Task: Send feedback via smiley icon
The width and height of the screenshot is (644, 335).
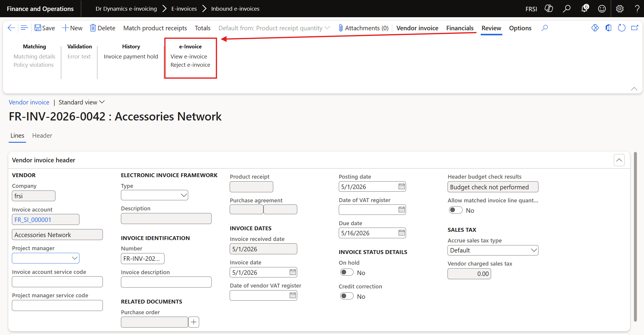Action: tap(602, 9)
